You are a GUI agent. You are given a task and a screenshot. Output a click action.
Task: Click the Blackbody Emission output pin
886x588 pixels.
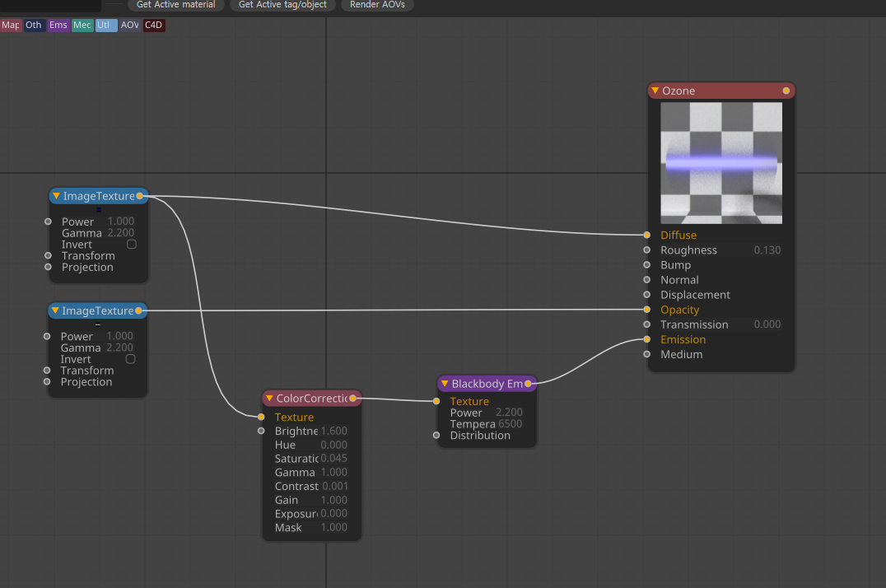pos(528,384)
